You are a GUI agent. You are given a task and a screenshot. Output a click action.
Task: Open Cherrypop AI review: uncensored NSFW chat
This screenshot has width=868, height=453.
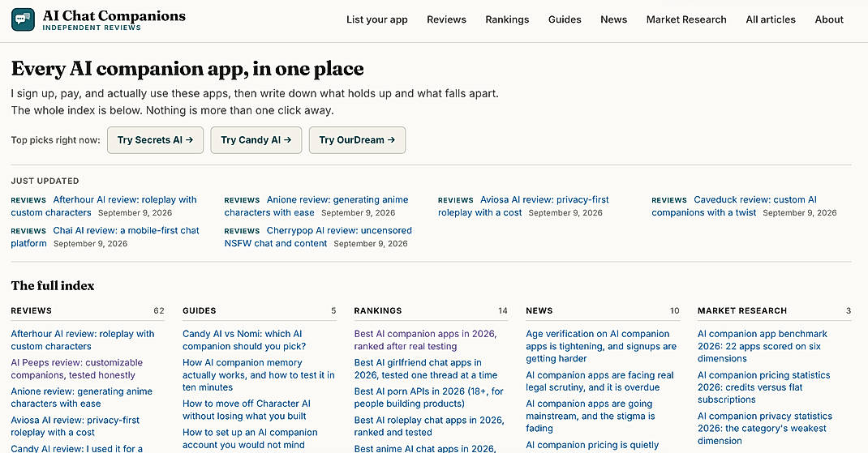pyautogui.click(x=318, y=237)
